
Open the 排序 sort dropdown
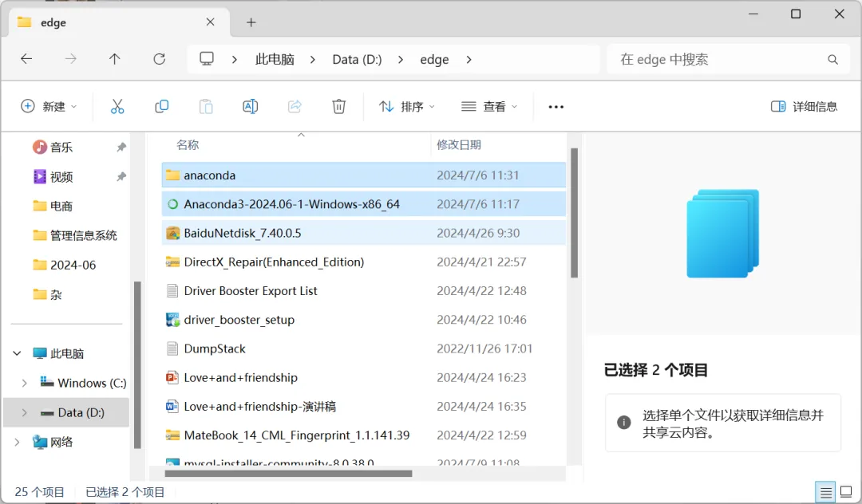click(x=407, y=107)
